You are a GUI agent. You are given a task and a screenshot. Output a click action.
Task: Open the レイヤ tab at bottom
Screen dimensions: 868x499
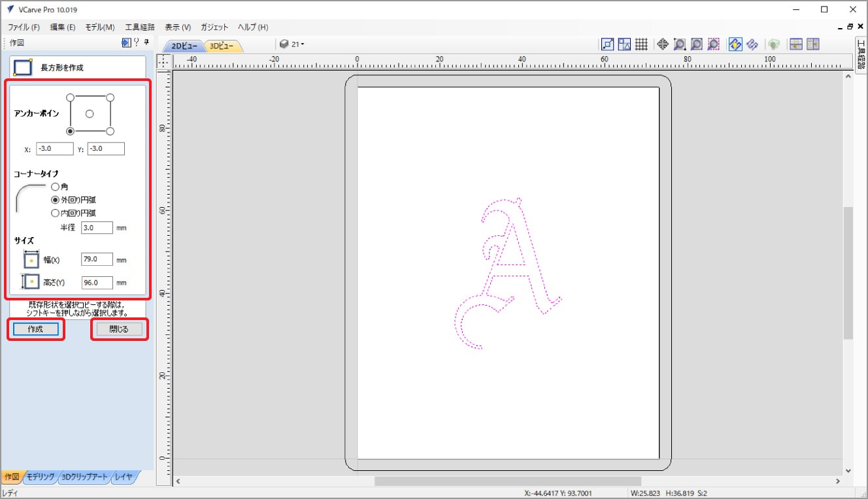124,477
